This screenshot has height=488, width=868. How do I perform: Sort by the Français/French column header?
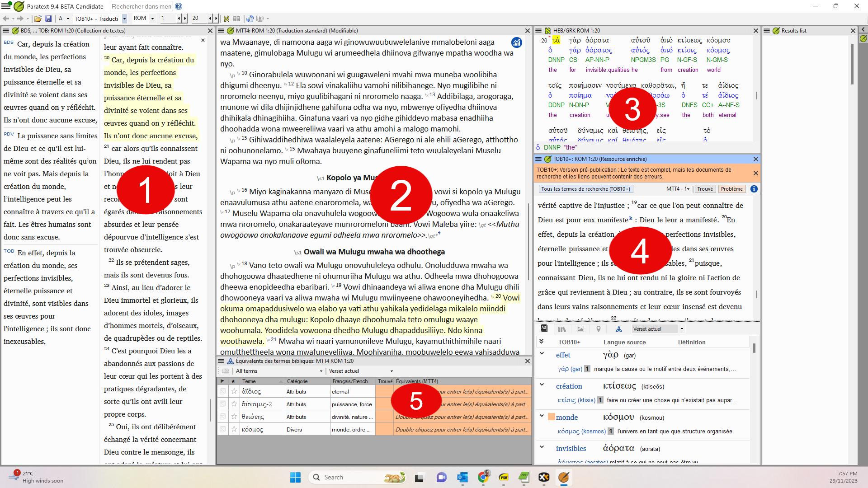coord(353,381)
